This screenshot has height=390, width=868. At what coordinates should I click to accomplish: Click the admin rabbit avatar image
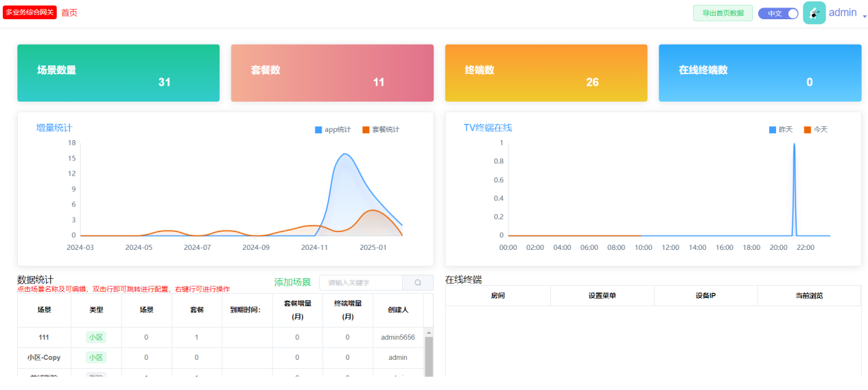click(814, 13)
